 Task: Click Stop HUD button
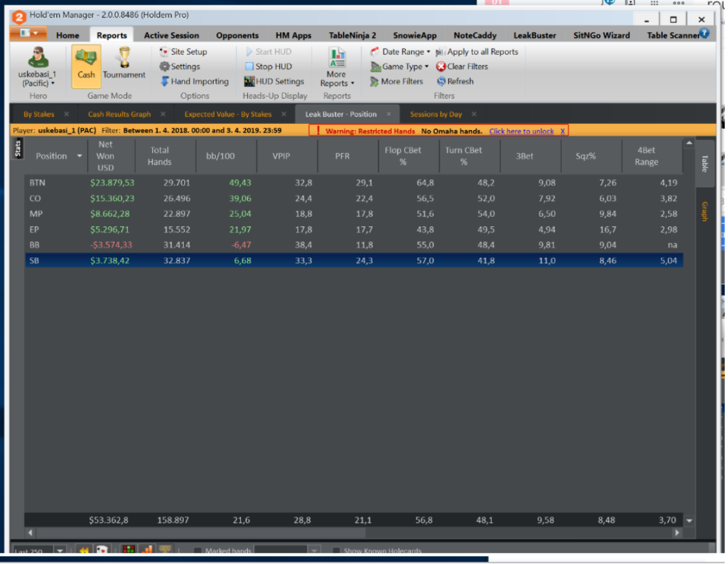[268, 67]
